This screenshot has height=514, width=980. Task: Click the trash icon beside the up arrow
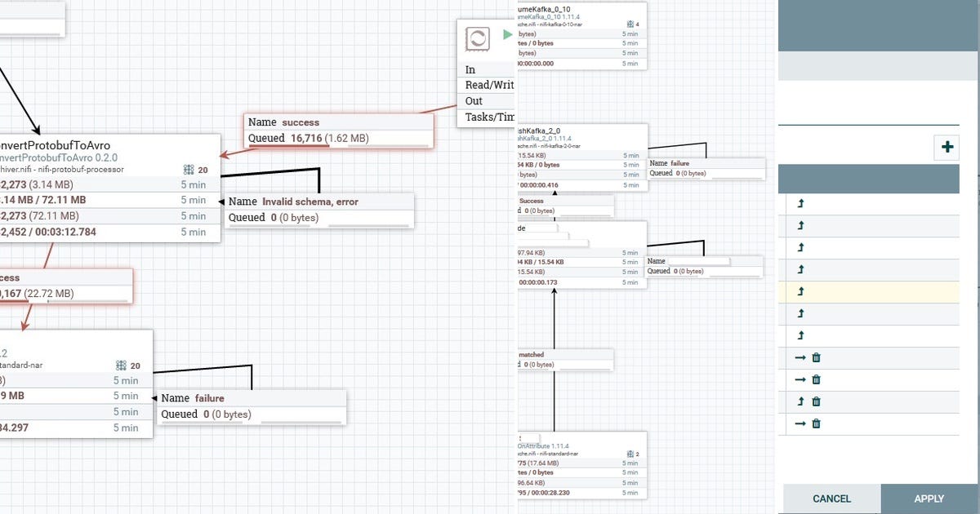(x=816, y=401)
